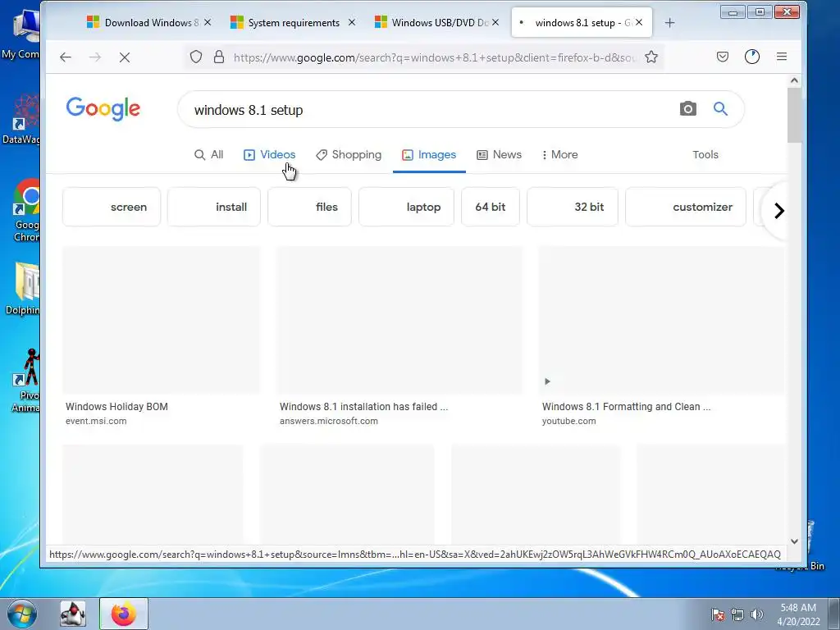Screen dimensions: 840x630
Task: Select the Shopping search tab
Action: click(x=349, y=154)
